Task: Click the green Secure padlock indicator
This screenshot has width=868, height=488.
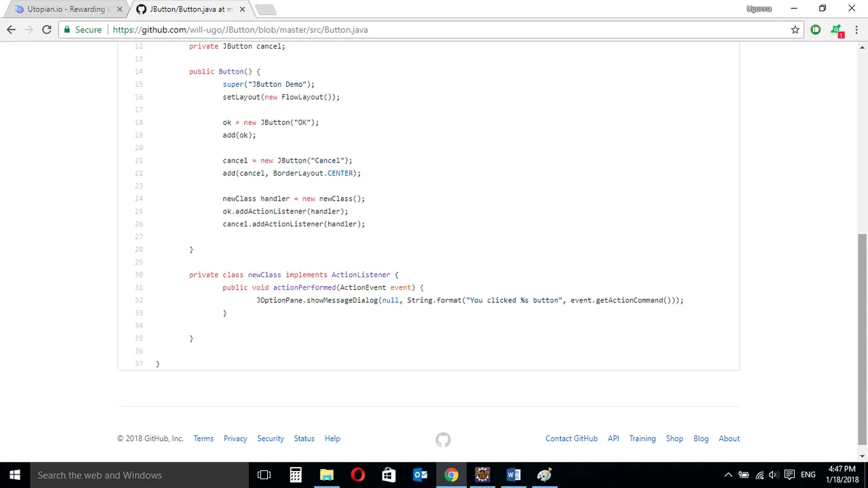Action: (82, 30)
